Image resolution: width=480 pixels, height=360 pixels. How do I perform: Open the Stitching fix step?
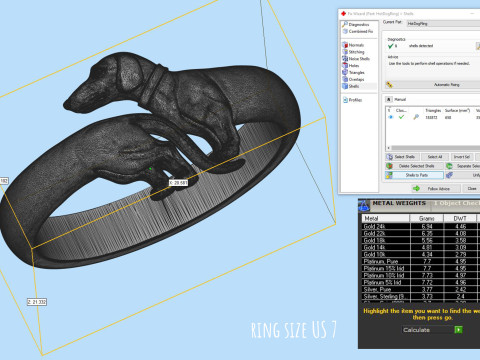(353, 52)
